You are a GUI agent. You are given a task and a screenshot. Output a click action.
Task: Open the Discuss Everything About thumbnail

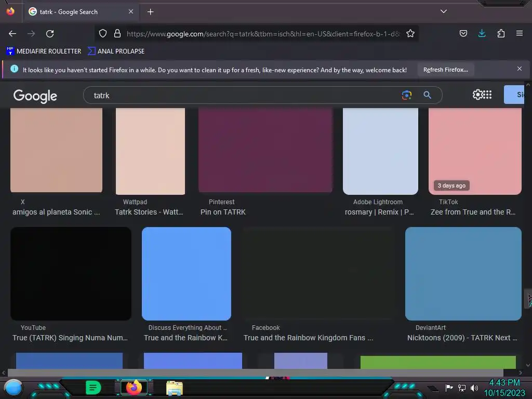(187, 273)
